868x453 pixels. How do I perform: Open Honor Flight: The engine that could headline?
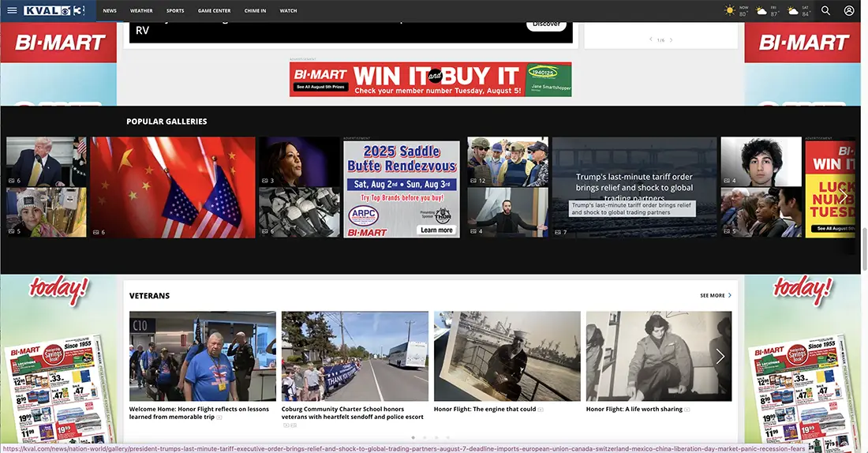485,410
